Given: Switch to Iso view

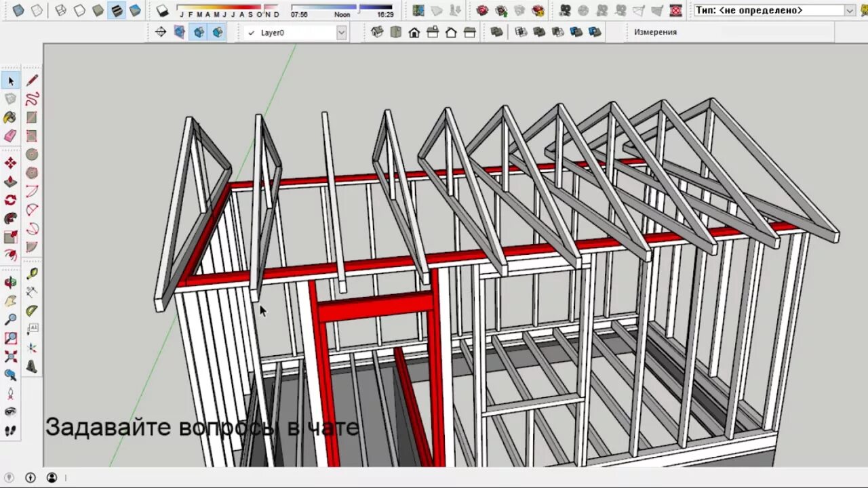Looking at the screenshot, I should pos(378,32).
